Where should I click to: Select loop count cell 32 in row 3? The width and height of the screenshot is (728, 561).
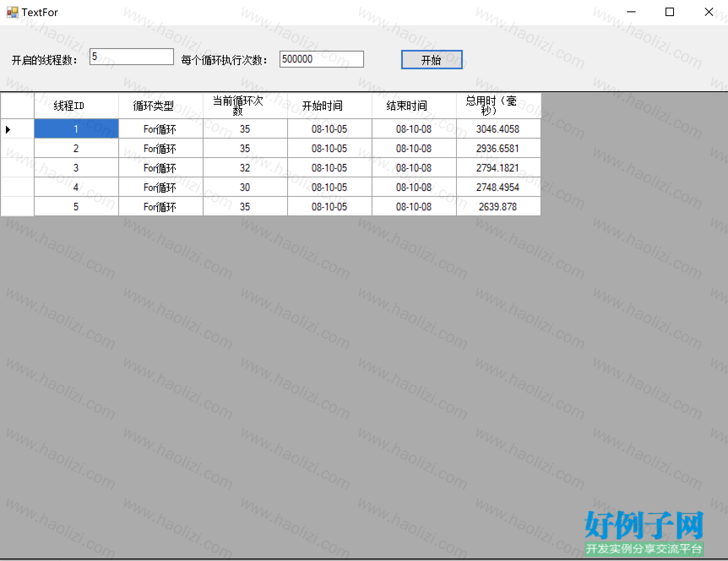(245, 168)
